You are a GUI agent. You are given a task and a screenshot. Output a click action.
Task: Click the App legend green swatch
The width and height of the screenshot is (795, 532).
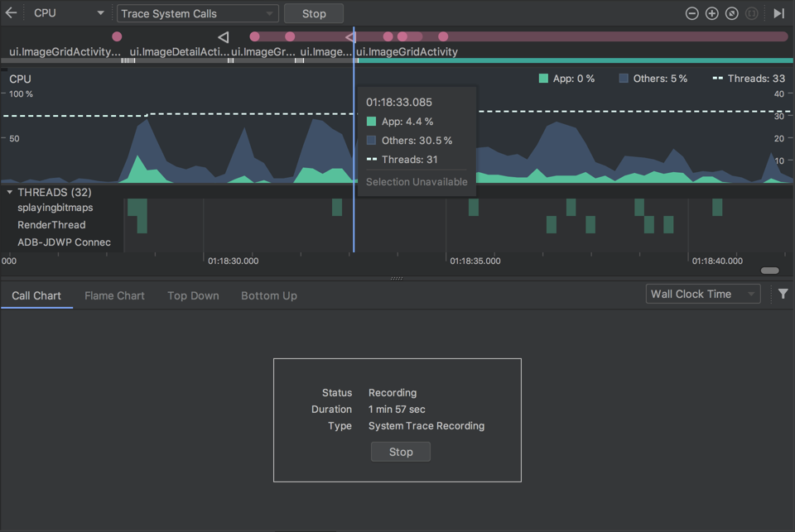coord(543,79)
